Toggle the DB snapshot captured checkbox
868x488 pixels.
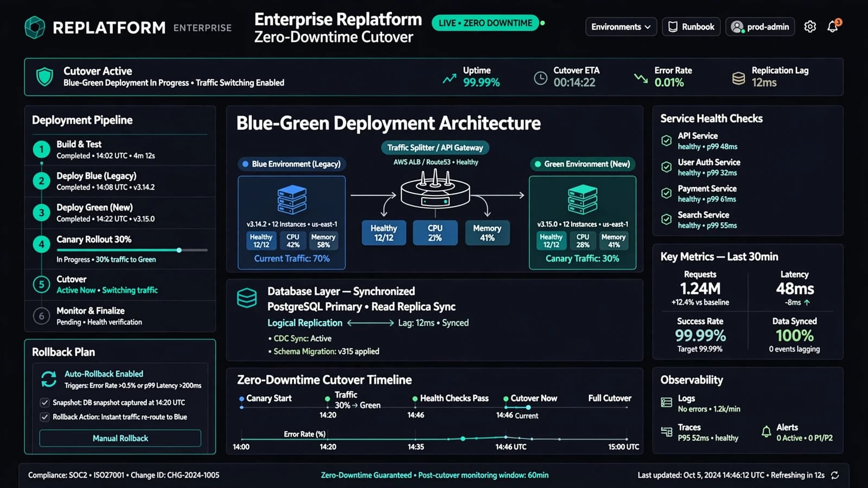click(x=44, y=402)
